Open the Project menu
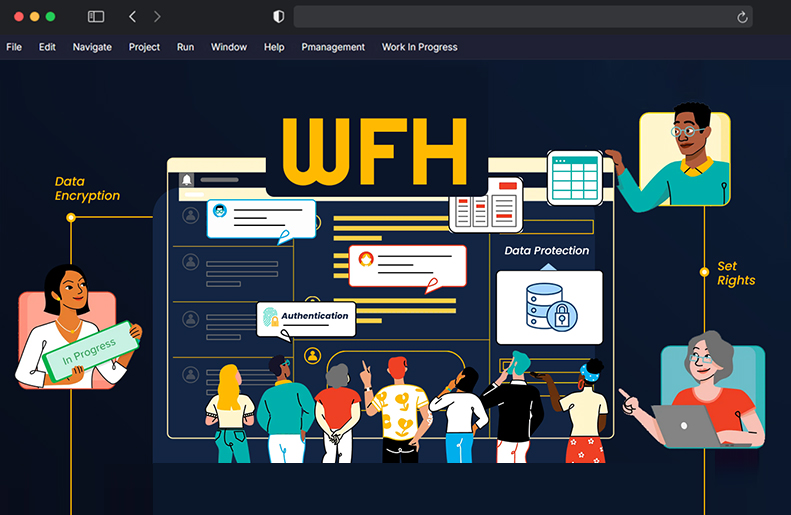This screenshot has width=791, height=515. point(144,47)
